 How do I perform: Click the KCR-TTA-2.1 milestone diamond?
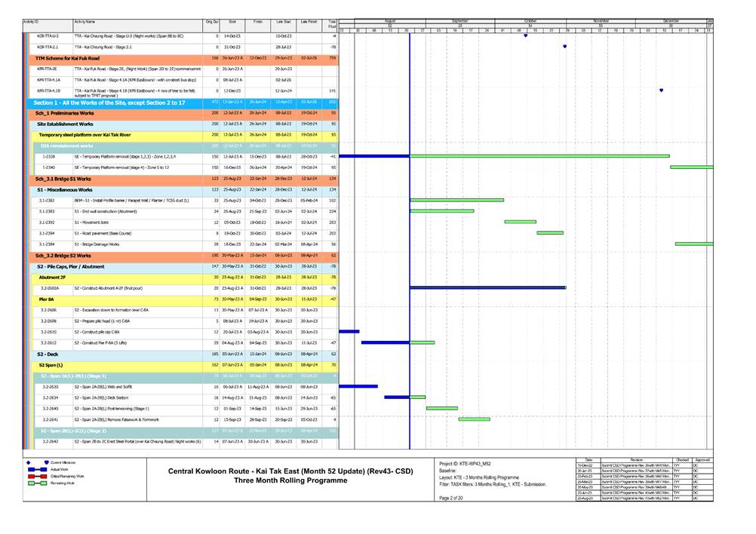[565, 47]
